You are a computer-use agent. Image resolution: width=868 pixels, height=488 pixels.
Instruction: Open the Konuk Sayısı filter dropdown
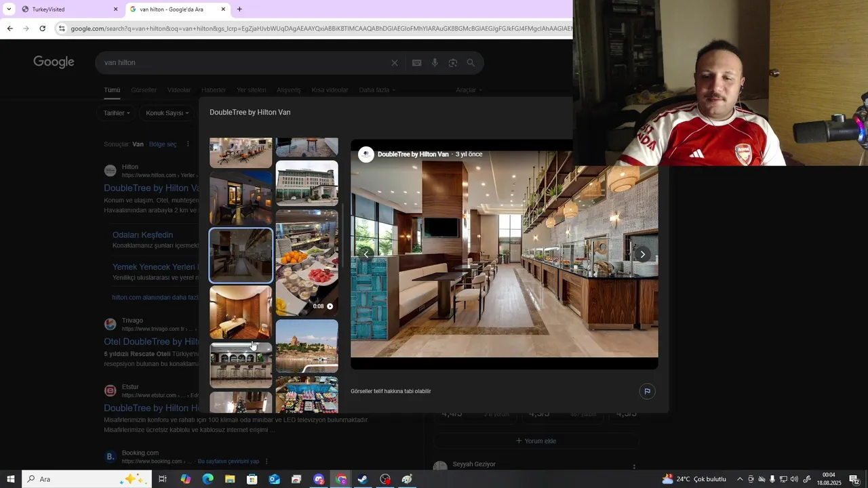[167, 113]
